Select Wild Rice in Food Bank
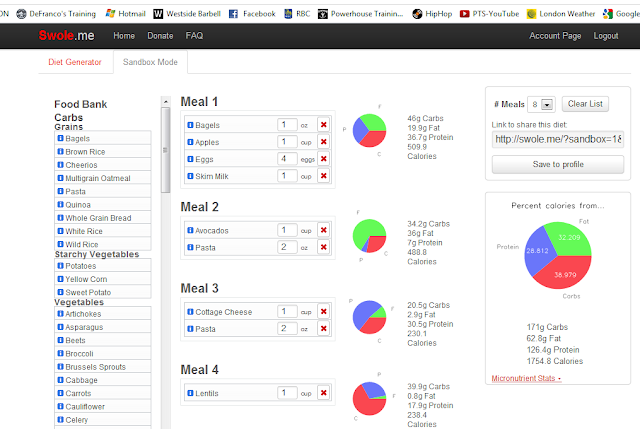The width and height of the screenshot is (640, 429). tap(103, 245)
